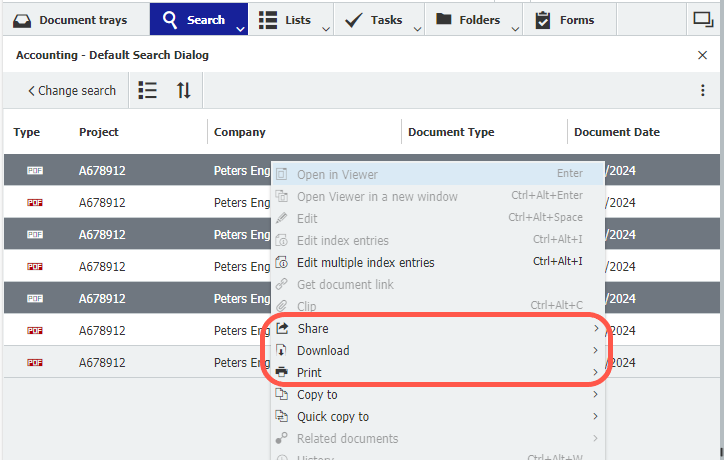Select the second A678912 result row
Viewport: 724px width, 460px height.
point(102,203)
